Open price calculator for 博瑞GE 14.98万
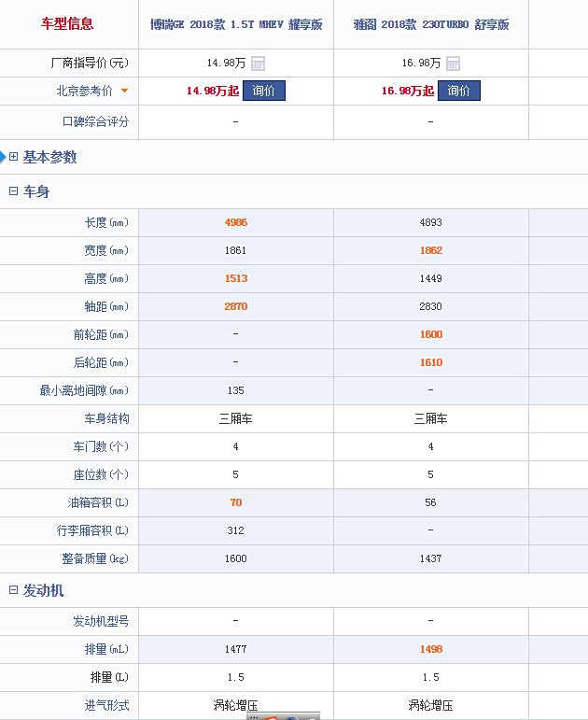 coord(258,64)
